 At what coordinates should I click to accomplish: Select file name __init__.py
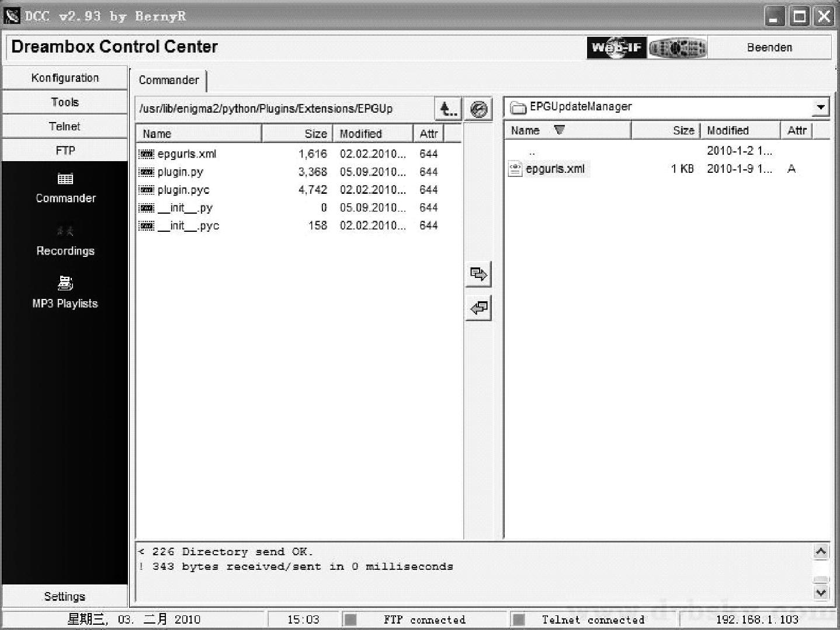(185, 208)
